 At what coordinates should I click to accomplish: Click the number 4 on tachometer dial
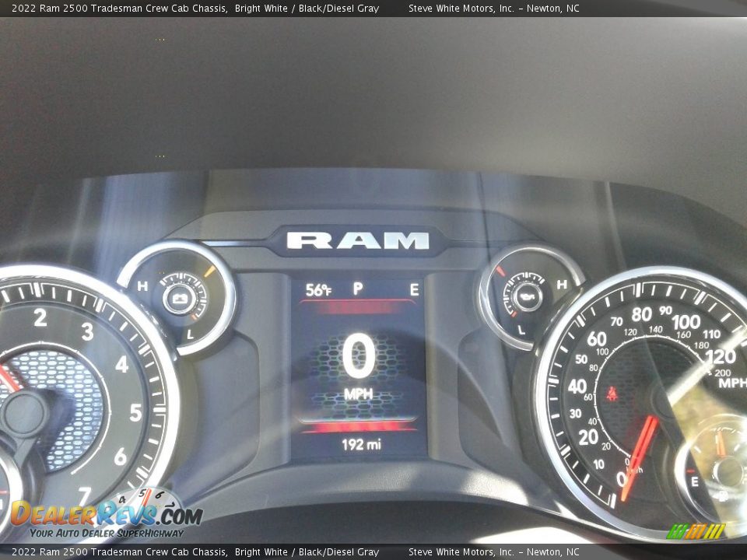tap(122, 364)
